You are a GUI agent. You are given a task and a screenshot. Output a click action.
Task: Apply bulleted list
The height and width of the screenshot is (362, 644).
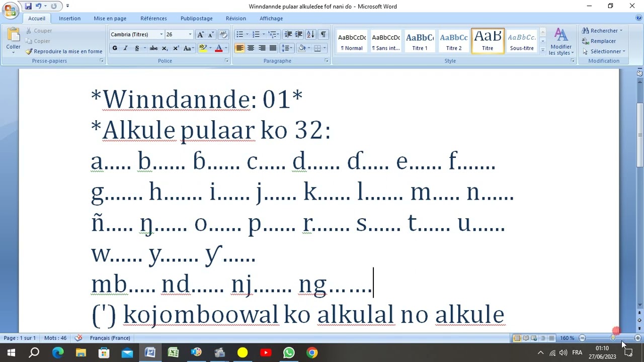point(239,34)
